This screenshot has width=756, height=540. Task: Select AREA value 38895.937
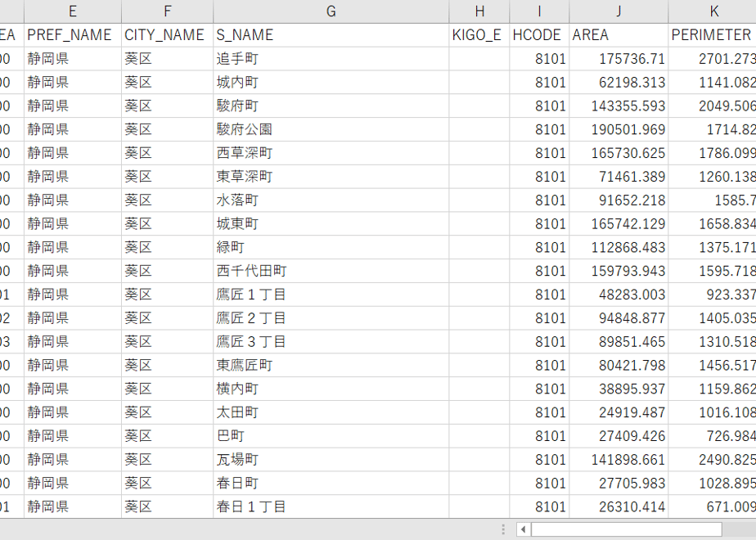[x=619, y=389]
